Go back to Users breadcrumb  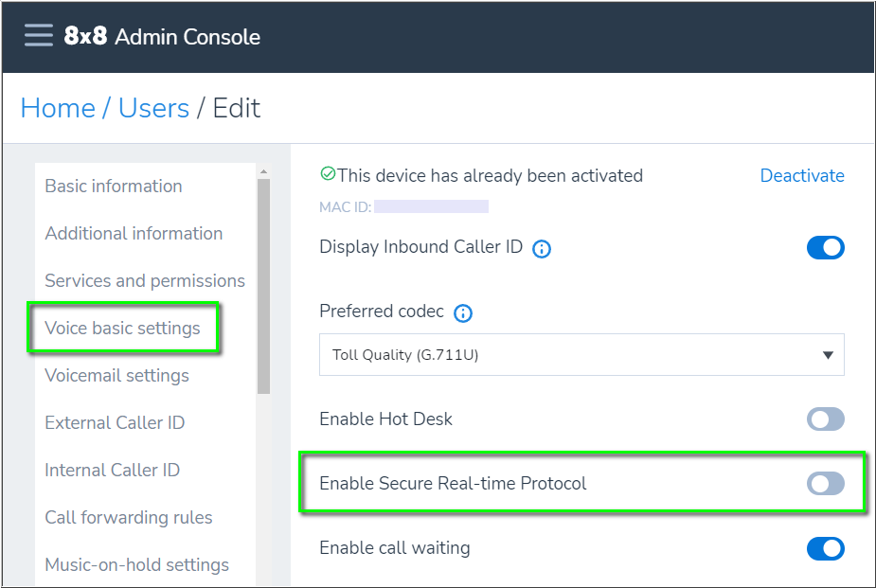[x=153, y=108]
